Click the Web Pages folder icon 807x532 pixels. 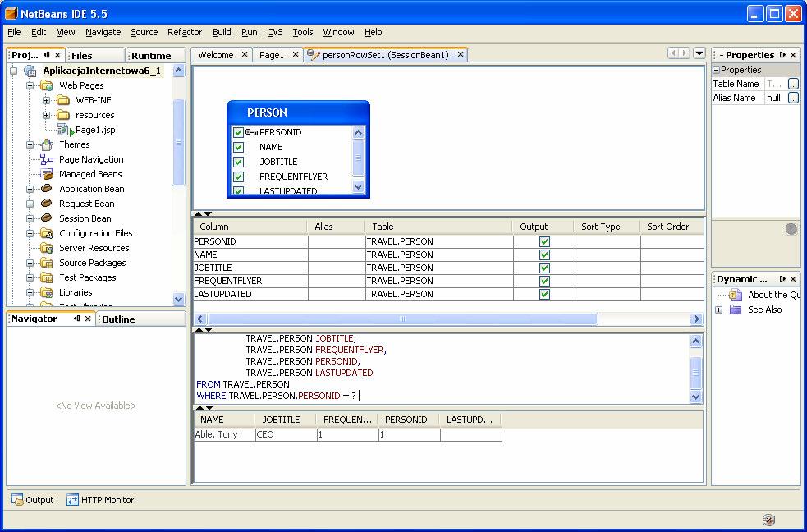coord(46,85)
